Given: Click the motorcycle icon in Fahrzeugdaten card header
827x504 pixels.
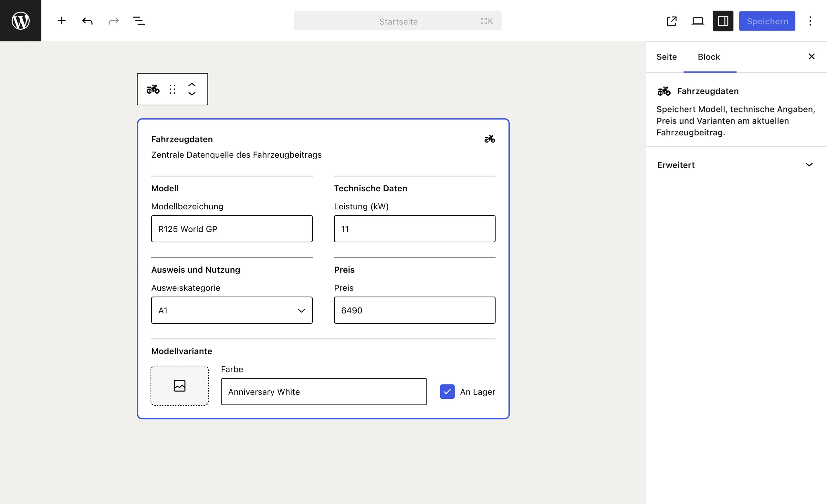Looking at the screenshot, I should pyautogui.click(x=490, y=139).
